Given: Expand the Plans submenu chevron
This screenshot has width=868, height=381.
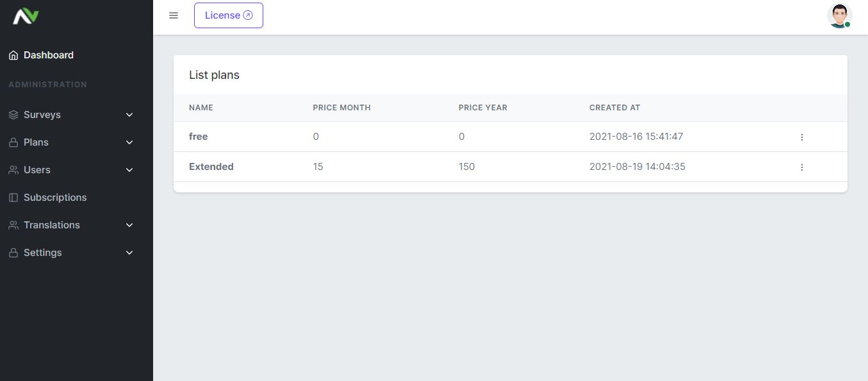Looking at the screenshot, I should pos(129,142).
